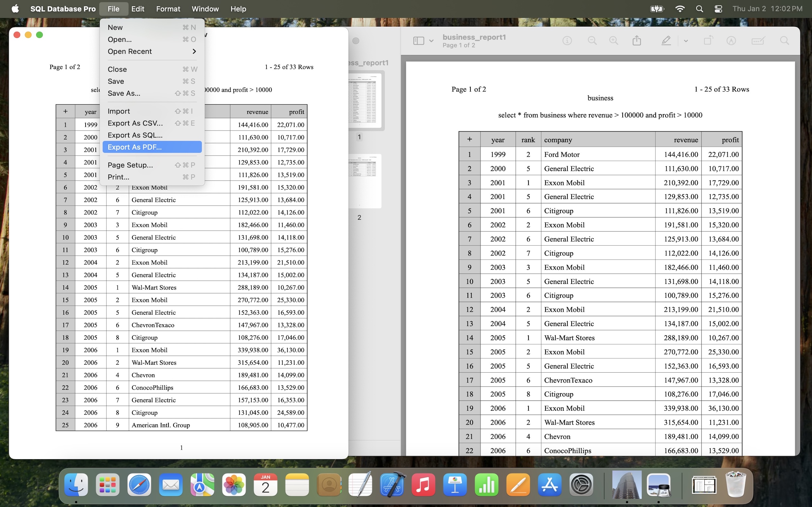Select Export As CSV... menu entry
The image size is (812, 507).
pyautogui.click(x=135, y=123)
